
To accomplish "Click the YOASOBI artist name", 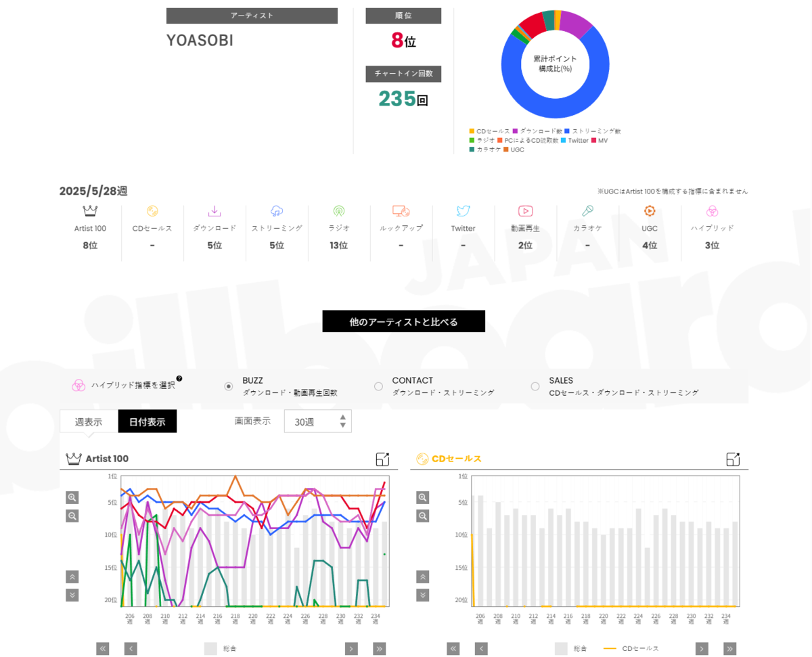I will click(x=200, y=41).
